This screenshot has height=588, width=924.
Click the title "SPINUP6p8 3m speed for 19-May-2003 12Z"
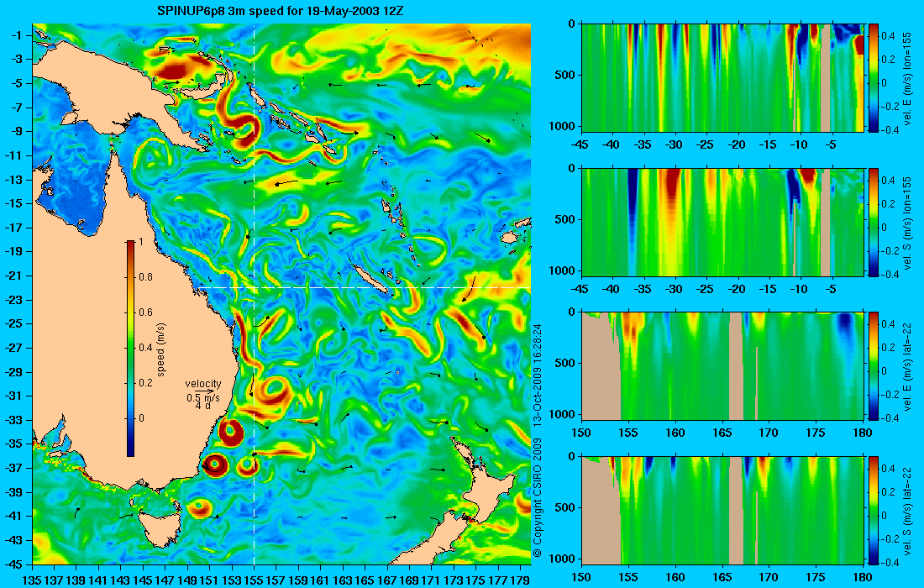tap(281, 11)
